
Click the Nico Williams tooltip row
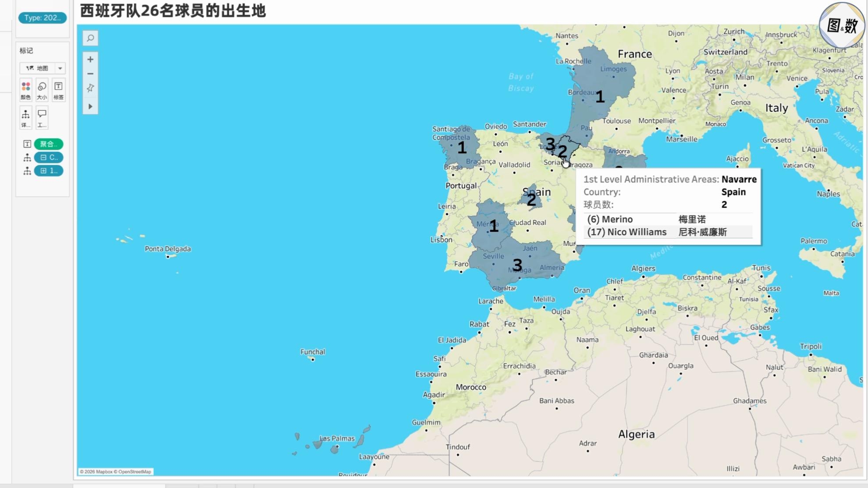(x=668, y=232)
